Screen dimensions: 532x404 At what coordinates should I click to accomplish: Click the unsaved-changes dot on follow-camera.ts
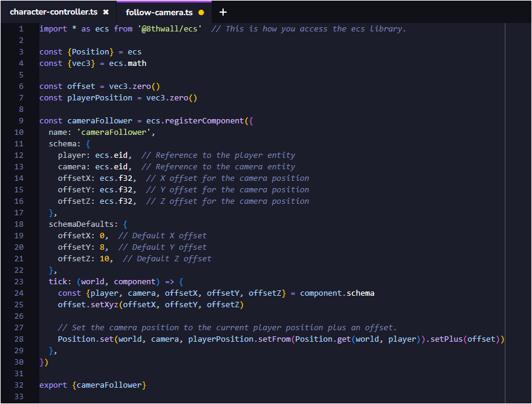tap(201, 12)
